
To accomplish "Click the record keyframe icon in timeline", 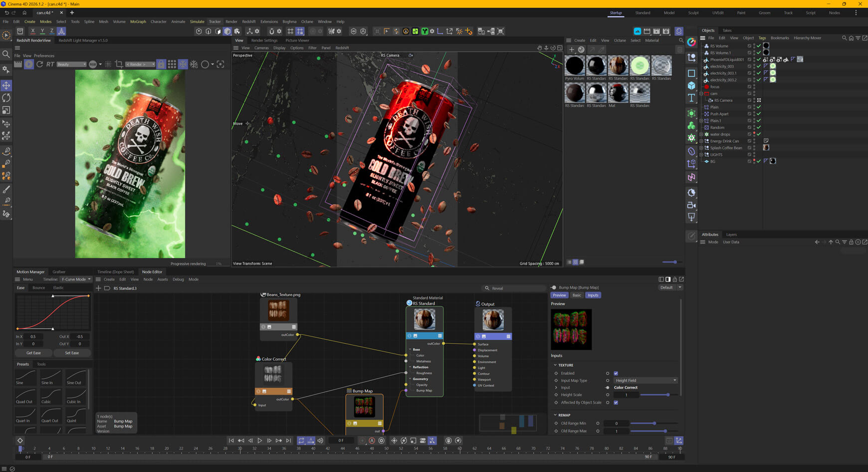I will [362, 441].
